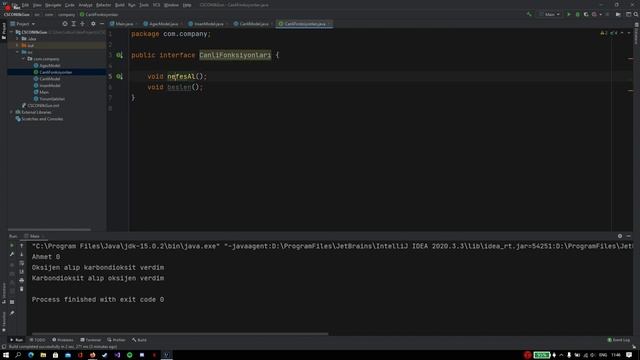Hide the Project tool window with minus icon

pos(102,24)
